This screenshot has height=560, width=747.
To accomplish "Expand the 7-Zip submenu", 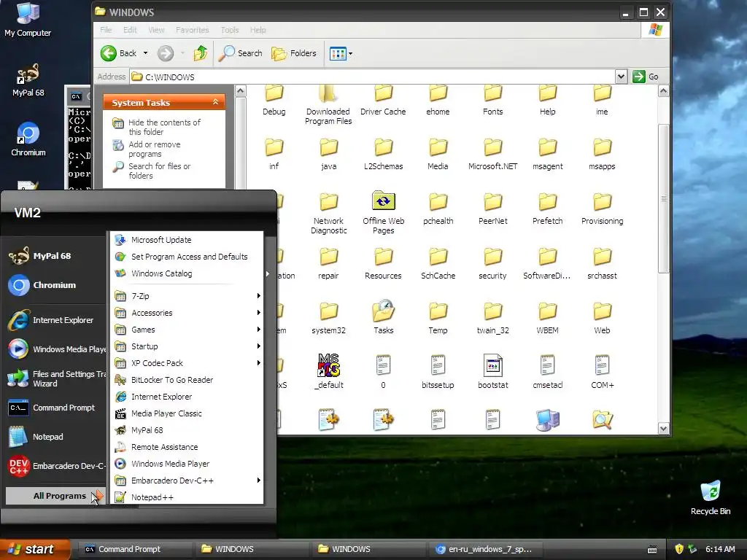I will [x=187, y=296].
